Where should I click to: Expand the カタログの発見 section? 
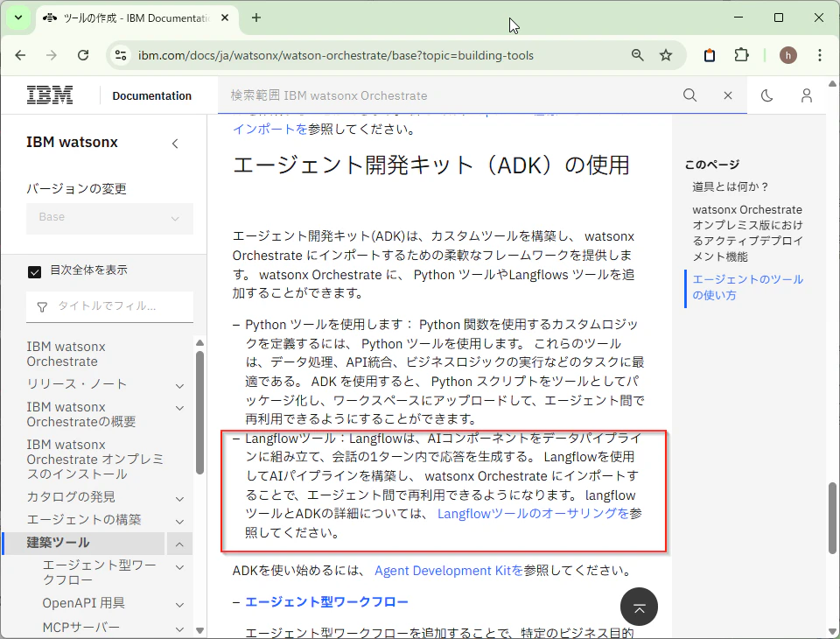coord(180,499)
